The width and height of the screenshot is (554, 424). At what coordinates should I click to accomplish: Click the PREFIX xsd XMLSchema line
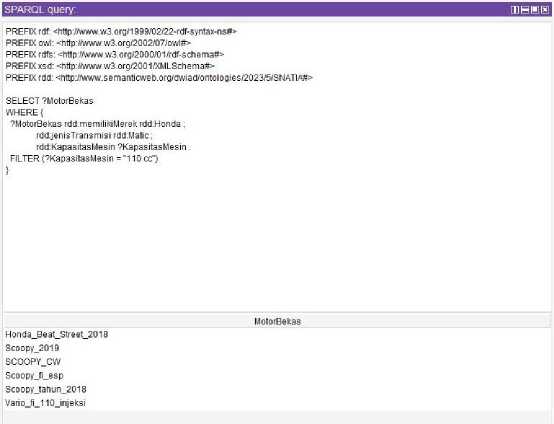110,66
